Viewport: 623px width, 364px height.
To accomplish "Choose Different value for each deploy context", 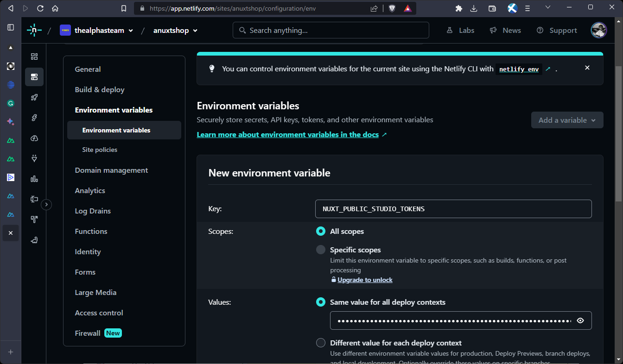I will (321, 343).
